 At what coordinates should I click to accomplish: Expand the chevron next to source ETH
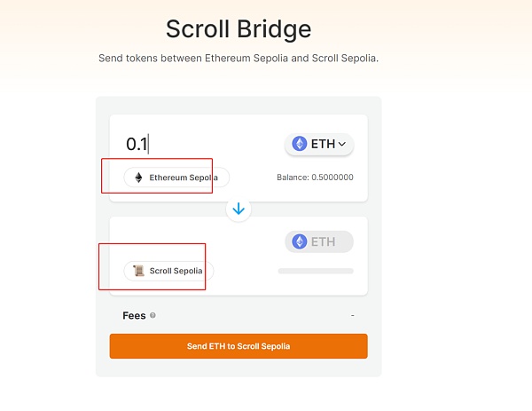[342, 144]
